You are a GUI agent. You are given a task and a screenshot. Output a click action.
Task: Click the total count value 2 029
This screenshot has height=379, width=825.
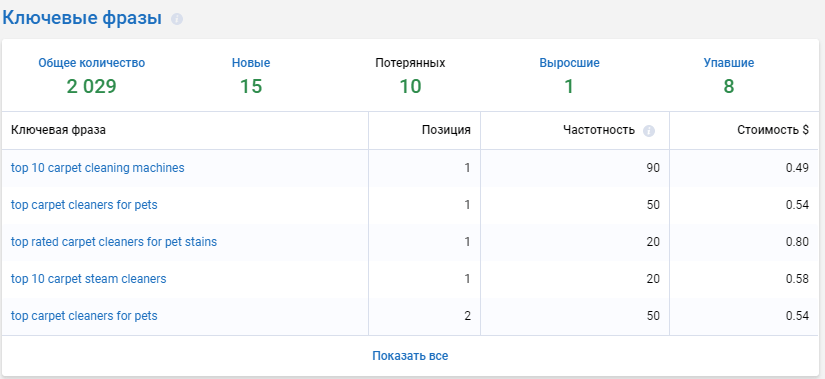[x=92, y=86]
